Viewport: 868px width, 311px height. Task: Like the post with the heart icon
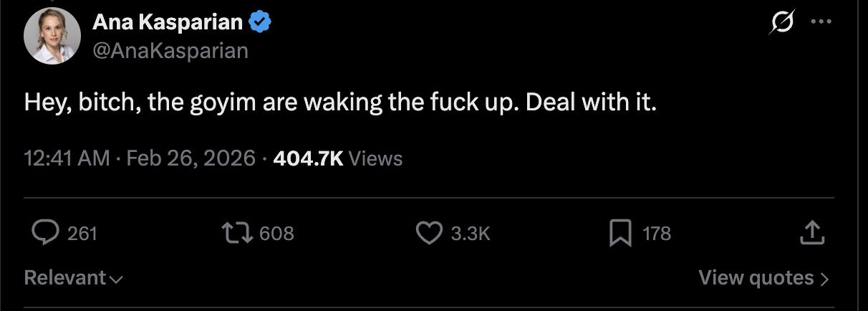point(429,232)
